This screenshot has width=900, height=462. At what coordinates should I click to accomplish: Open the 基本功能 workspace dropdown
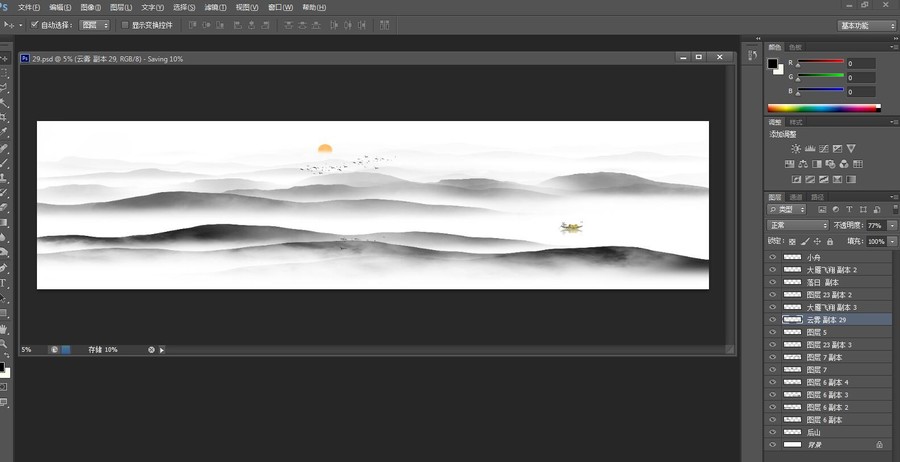point(866,25)
